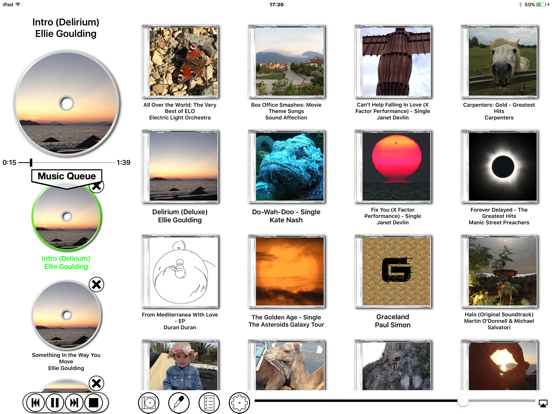
Task: Click the Fix You Janet Devlin caption
Action: click(x=393, y=216)
